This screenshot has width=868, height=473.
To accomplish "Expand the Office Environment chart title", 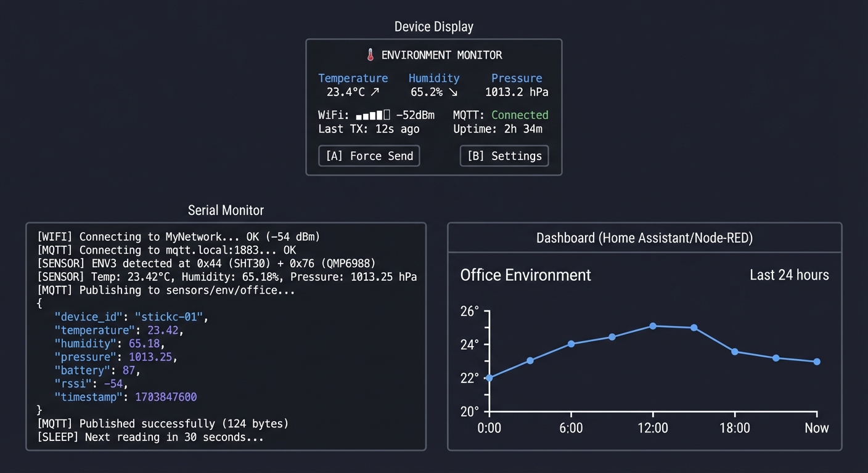I will (x=525, y=275).
